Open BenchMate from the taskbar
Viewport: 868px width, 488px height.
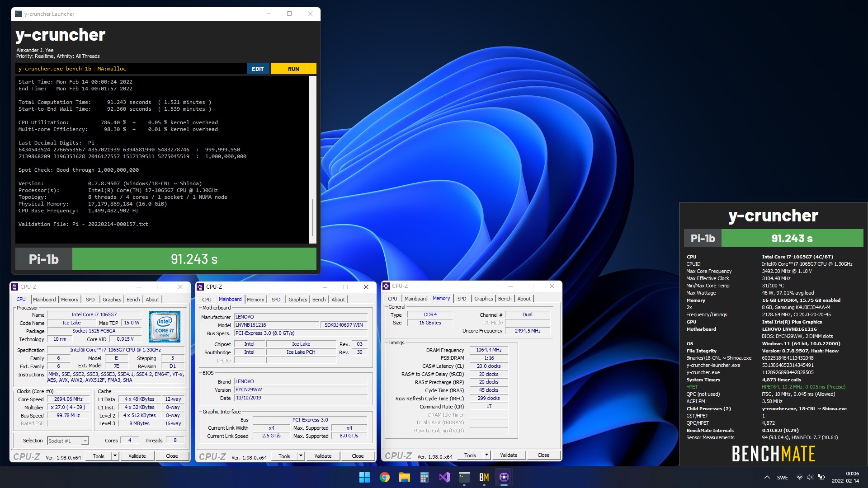click(484, 477)
